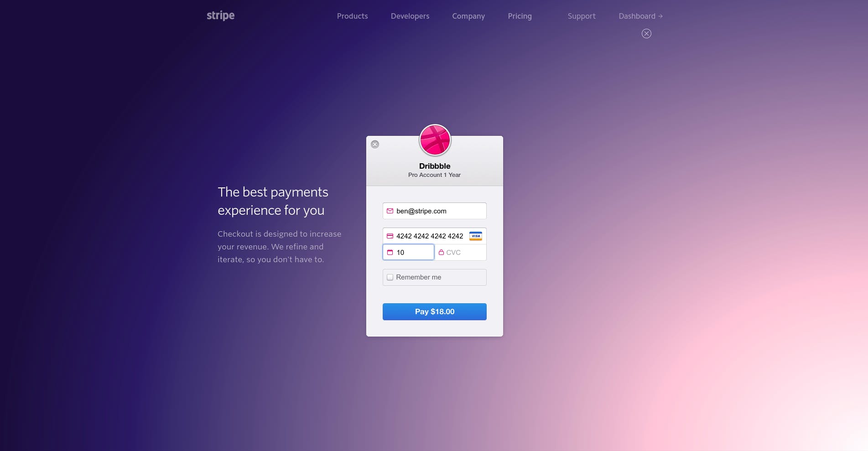Close the Dribbble checkout dialog
Screen dimensions: 868x451
375,145
